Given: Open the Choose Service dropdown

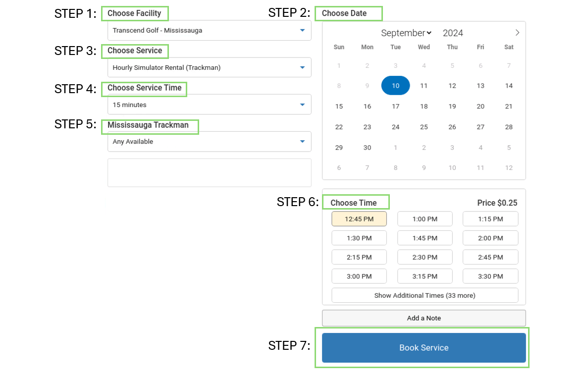Looking at the screenshot, I should pos(209,67).
